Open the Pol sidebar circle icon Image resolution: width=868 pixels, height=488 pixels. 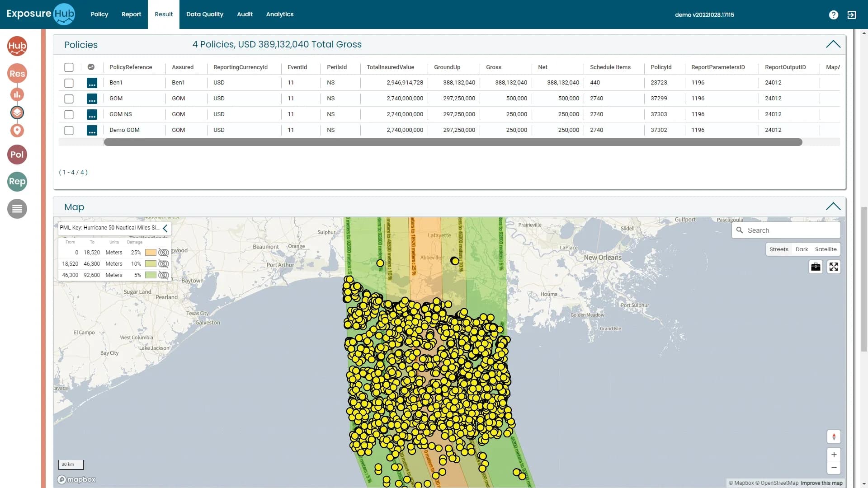pos(17,155)
